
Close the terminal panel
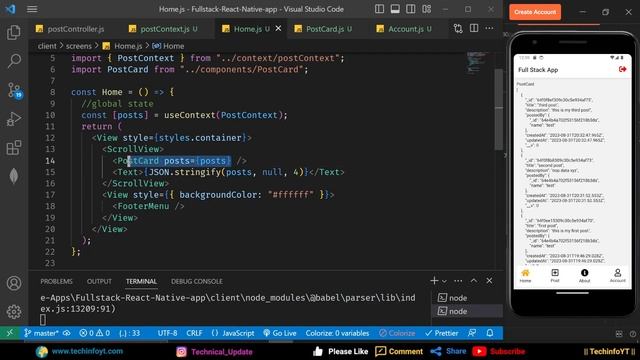coord(489,280)
